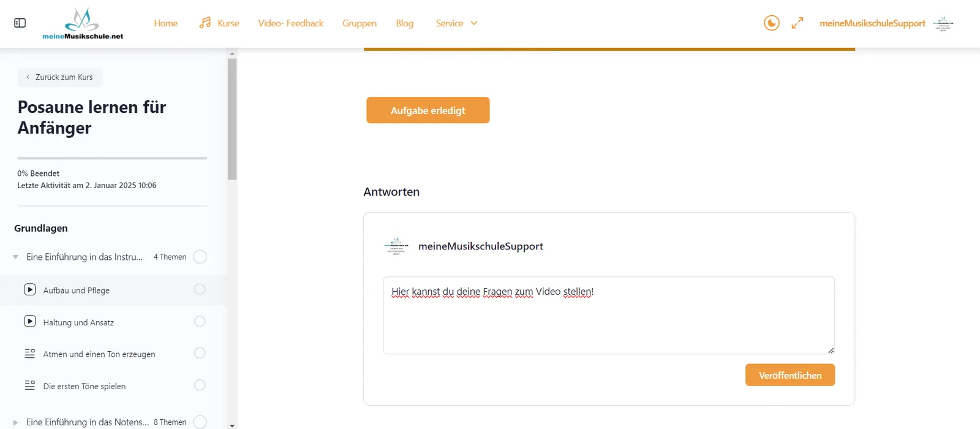Open Kurse in the navigation
The width and height of the screenshot is (980, 429).
click(228, 23)
